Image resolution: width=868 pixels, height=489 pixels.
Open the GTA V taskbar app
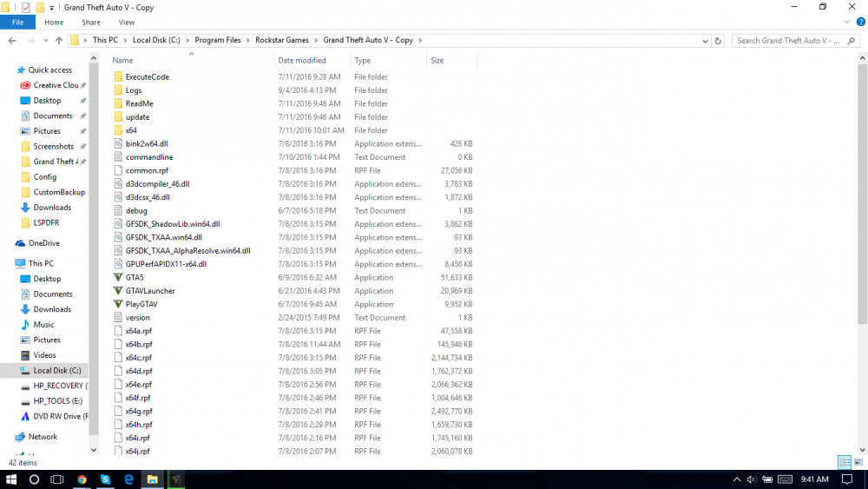coord(175,479)
